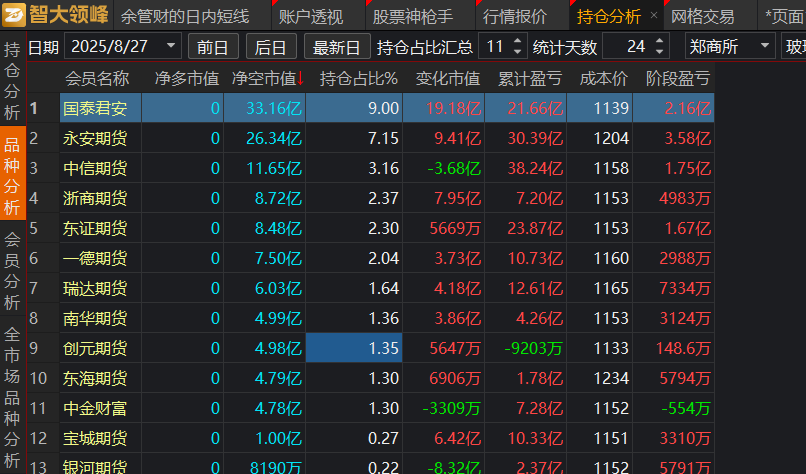This screenshot has height=474, width=806.
Task: Sort by the 成本价 column header
Action: click(x=603, y=79)
